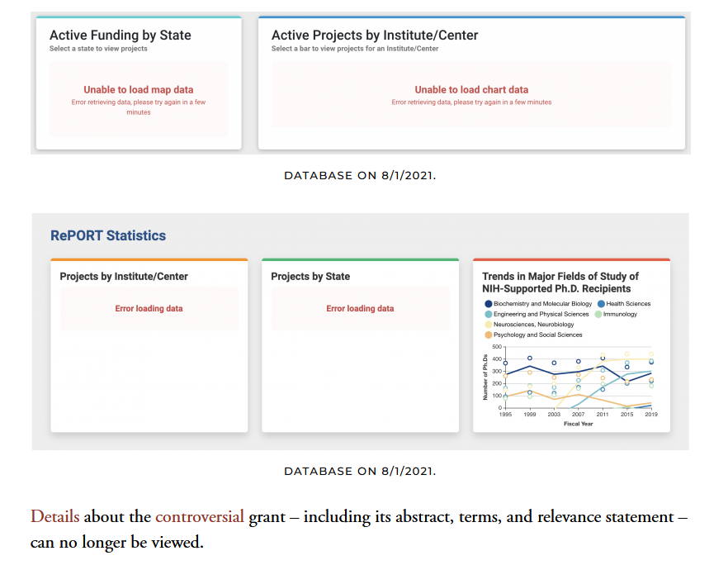Click the 1995 tick on the chart axis
Image resolution: width=728 pixels, height=565 pixels.
(505, 415)
